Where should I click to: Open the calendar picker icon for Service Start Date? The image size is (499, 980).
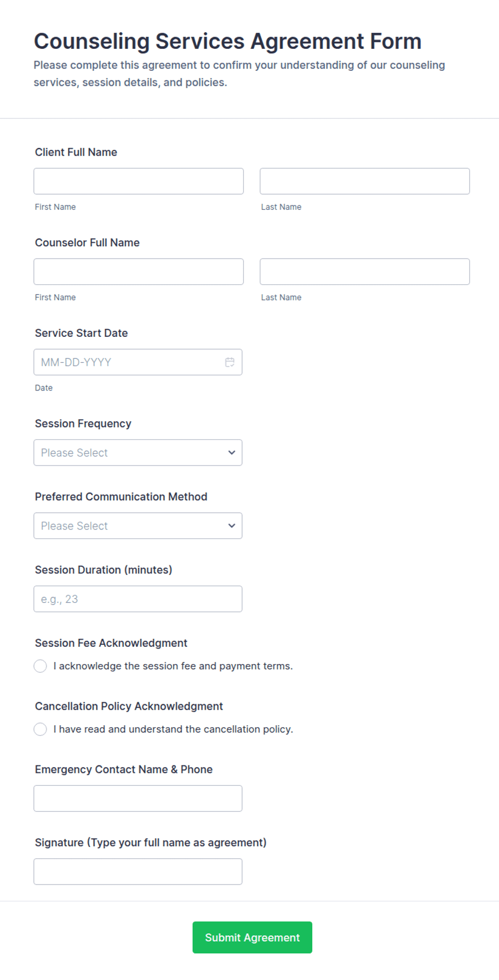coord(230,362)
